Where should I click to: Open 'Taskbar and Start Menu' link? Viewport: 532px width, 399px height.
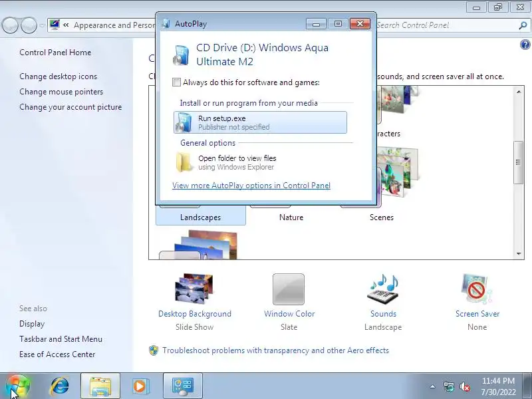click(x=61, y=339)
